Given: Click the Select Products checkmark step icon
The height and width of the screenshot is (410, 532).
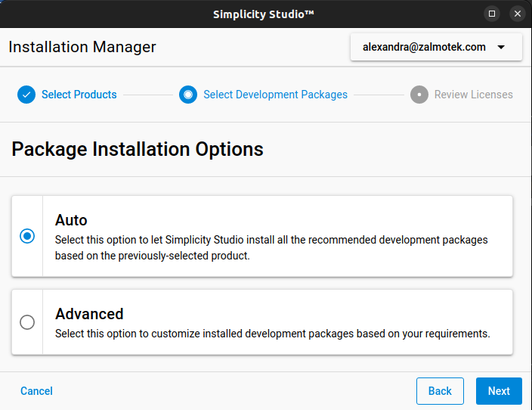Looking at the screenshot, I should pos(26,95).
